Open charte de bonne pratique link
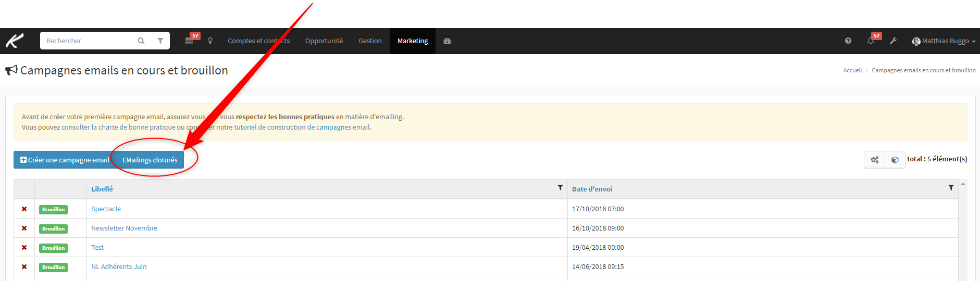 coord(118,127)
